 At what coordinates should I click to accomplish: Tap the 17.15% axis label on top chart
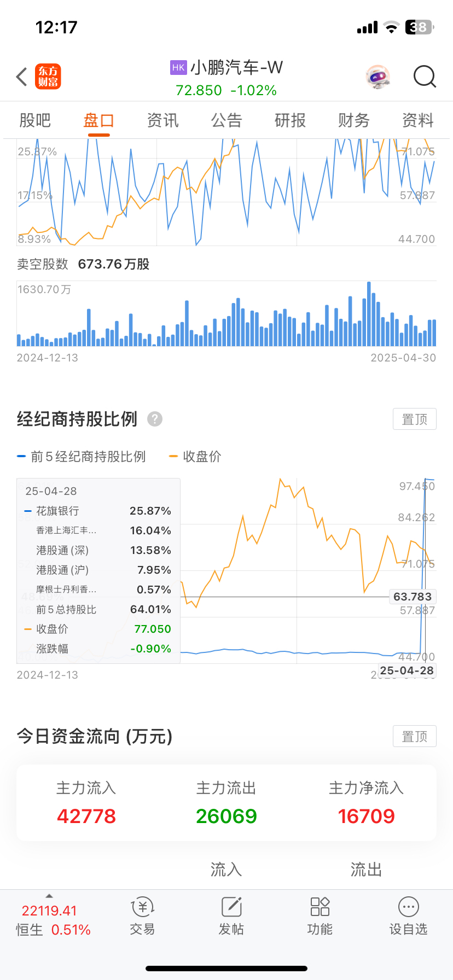35,195
